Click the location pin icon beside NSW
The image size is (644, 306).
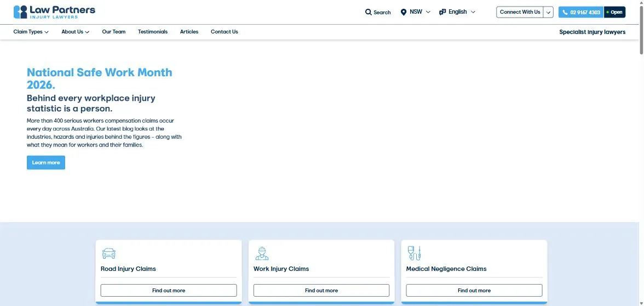pos(403,12)
